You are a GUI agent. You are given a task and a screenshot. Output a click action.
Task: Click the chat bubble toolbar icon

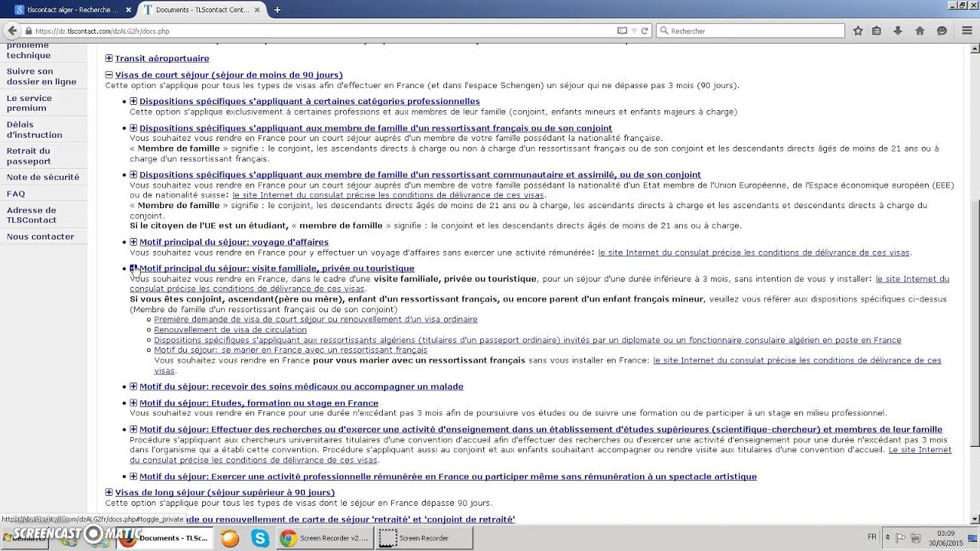942,31
